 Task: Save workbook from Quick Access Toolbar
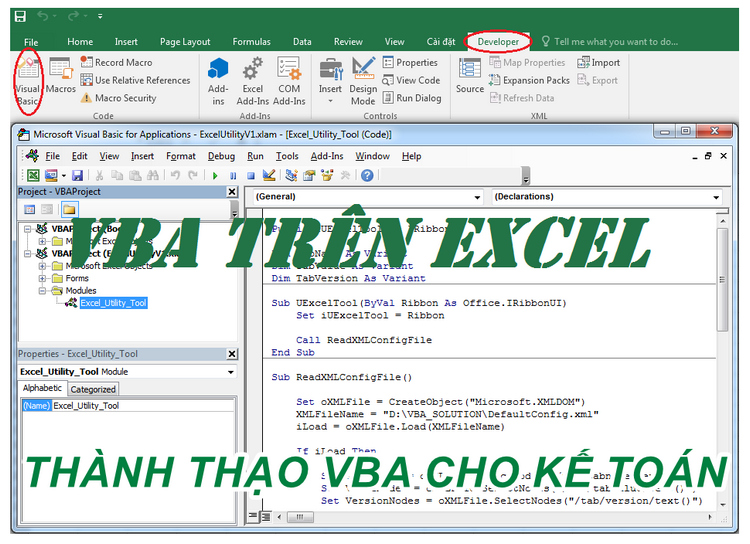coord(20,16)
